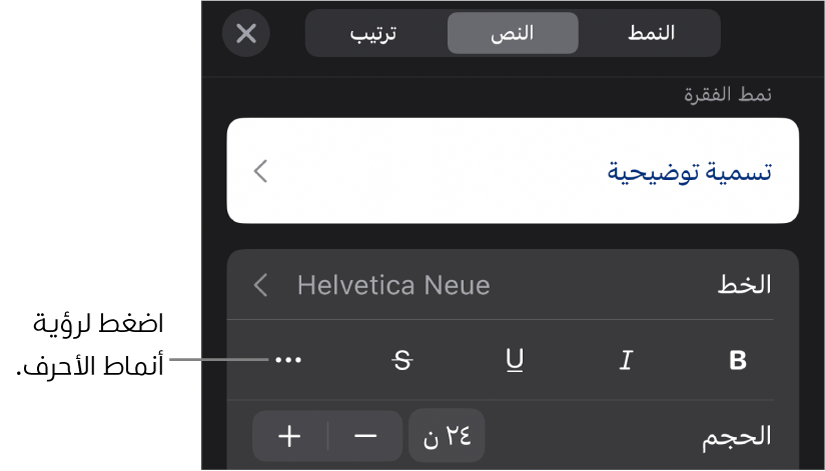Decrease font size with minus button

tap(366, 436)
